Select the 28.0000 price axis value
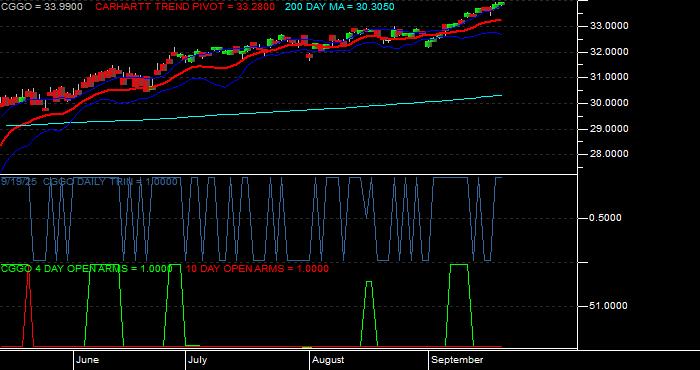700x370 pixels. (609, 154)
